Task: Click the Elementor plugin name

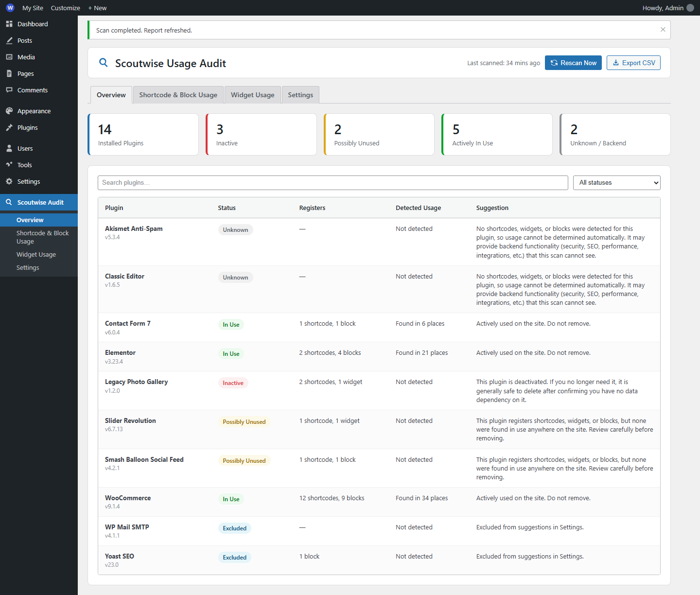Action: [x=120, y=352]
